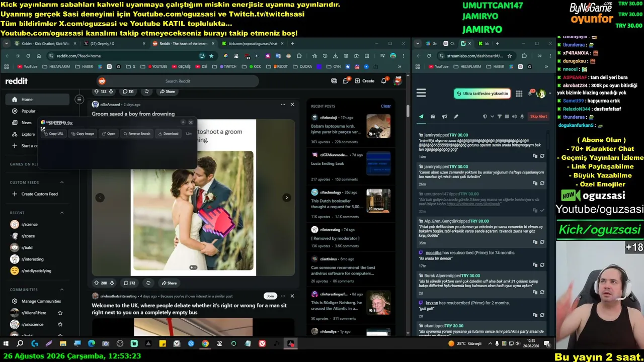This screenshot has height=362, width=644.
Task: Open the Streamlabs apps grid icon
Action: pyautogui.click(x=519, y=94)
